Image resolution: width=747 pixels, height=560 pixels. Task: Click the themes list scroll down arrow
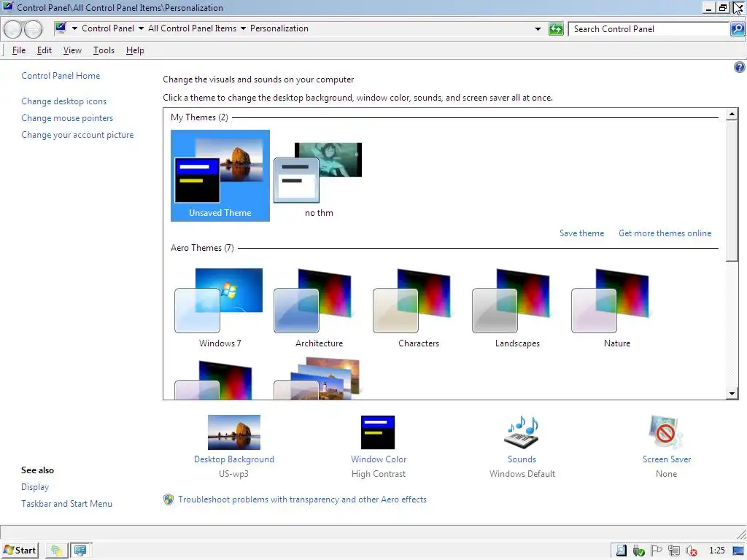[732, 393]
